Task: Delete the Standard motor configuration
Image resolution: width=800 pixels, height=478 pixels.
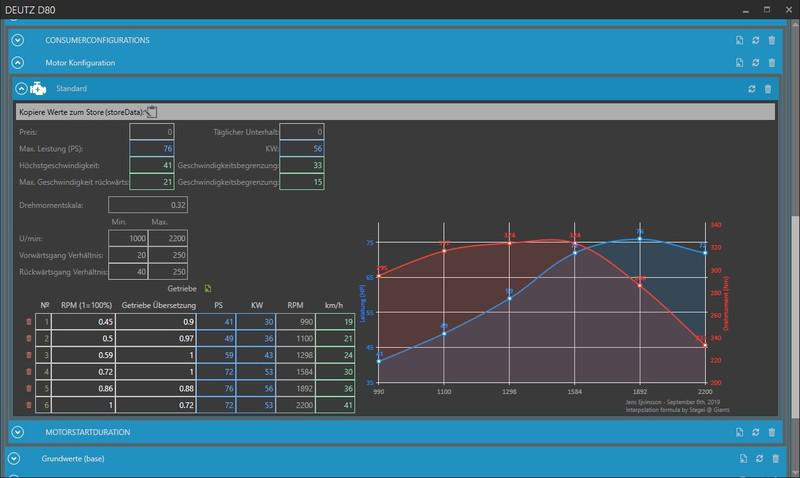Action: pos(768,89)
